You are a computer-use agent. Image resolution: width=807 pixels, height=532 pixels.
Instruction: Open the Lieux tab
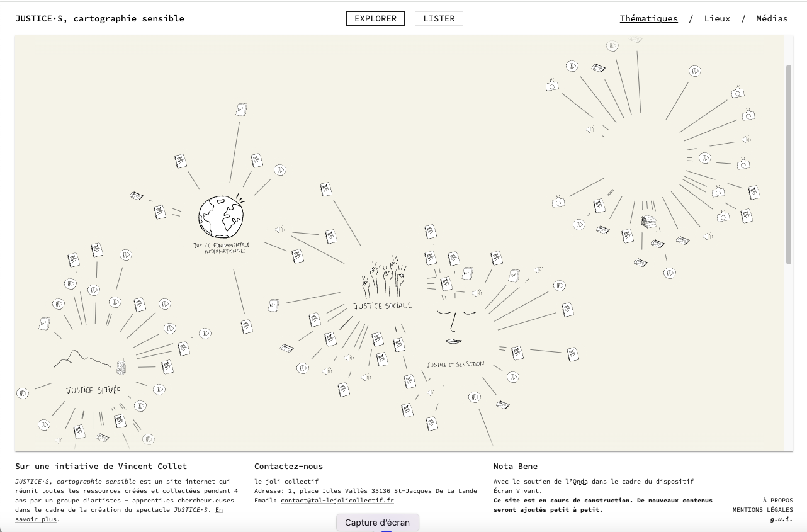(717, 19)
